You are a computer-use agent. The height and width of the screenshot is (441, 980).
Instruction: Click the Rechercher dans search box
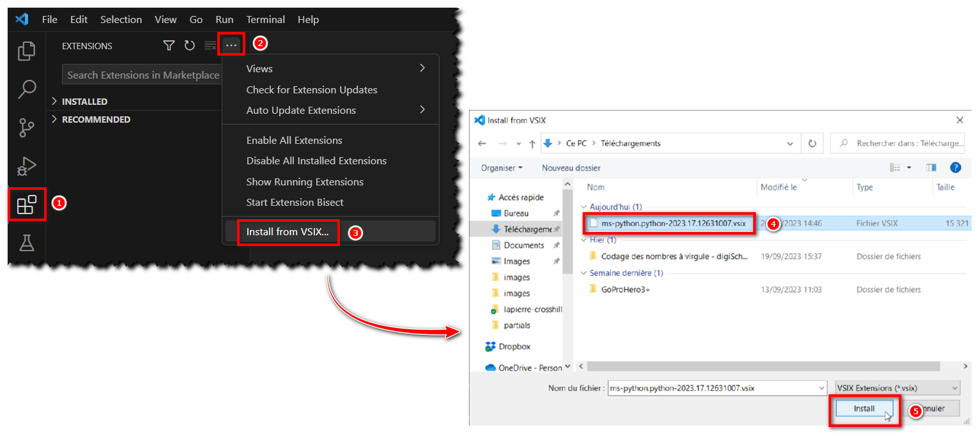(x=898, y=143)
